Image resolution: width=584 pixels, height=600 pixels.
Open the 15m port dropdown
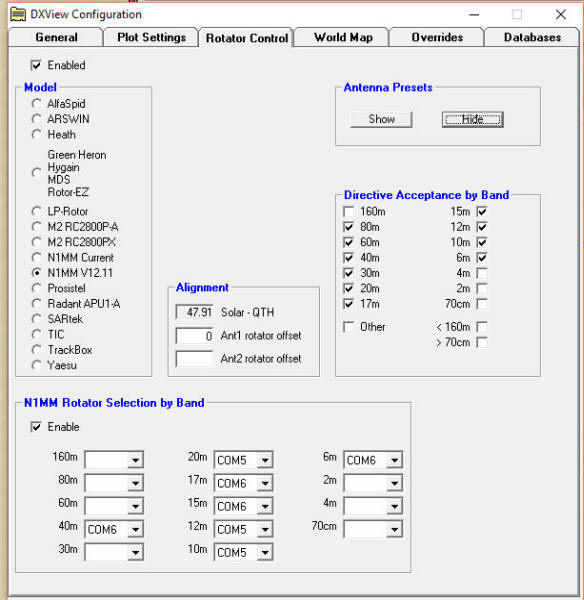[x=265, y=506]
